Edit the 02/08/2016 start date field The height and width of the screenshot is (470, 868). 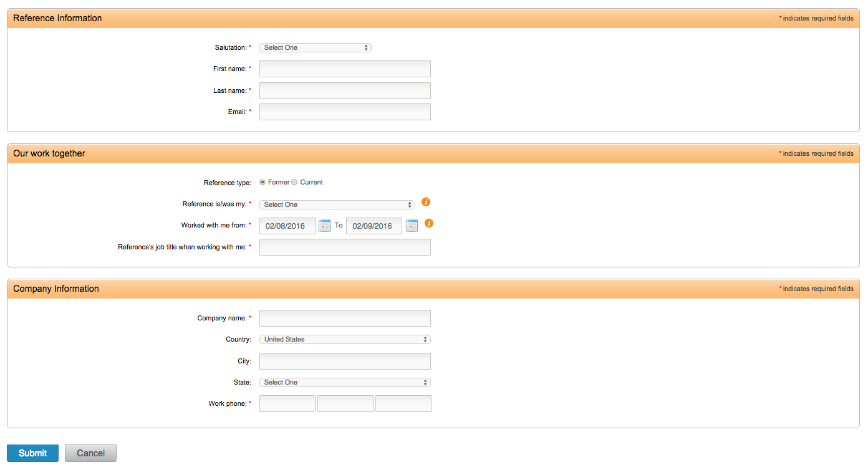click(x=287, y=226)
